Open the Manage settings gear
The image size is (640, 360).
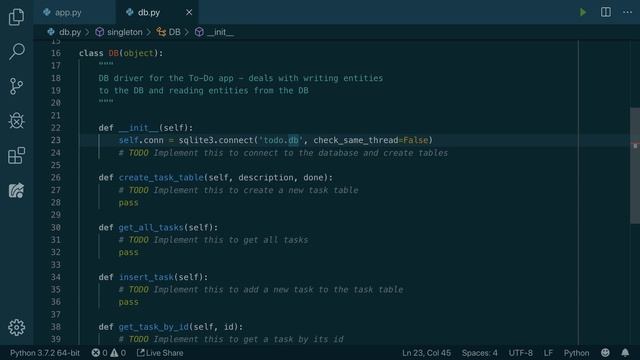pyautogui.click(x=16, y=327)
